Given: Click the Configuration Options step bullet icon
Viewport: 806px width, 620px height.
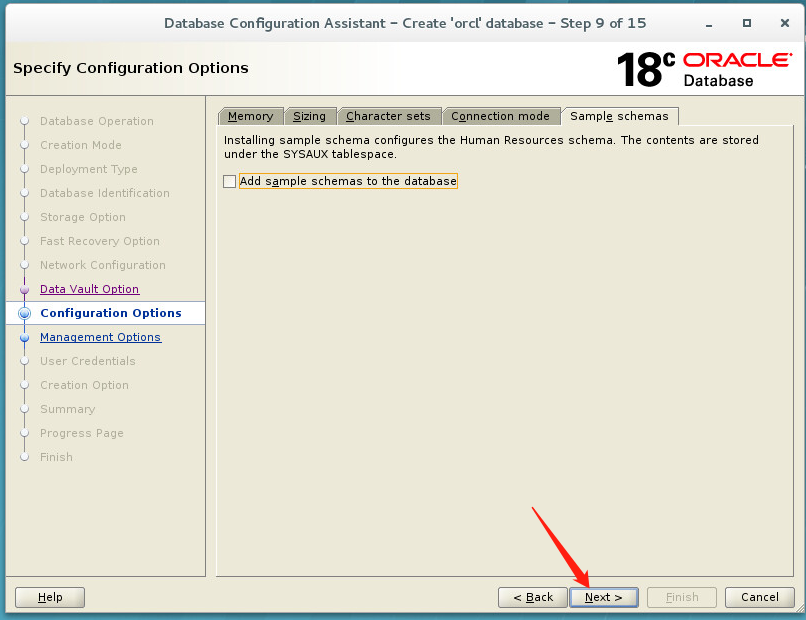Looking at the screenshot, I should [x=24, y=313].
